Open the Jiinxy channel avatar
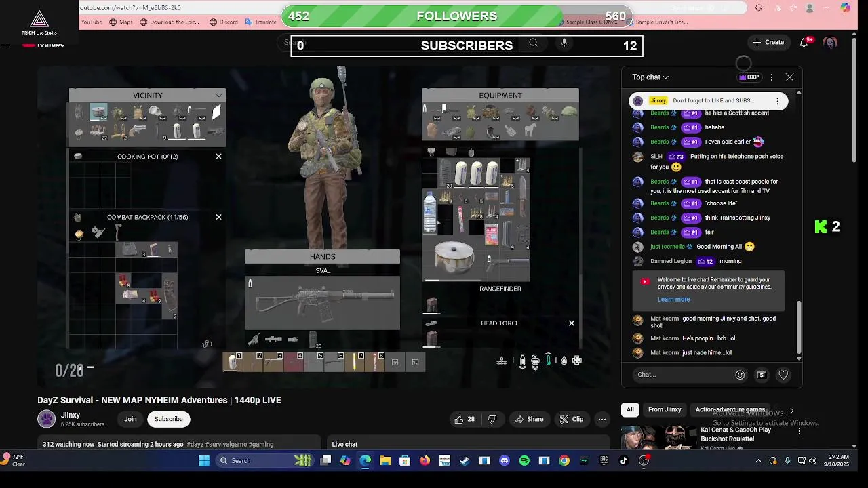868x488 pixels. pos(46,419)
